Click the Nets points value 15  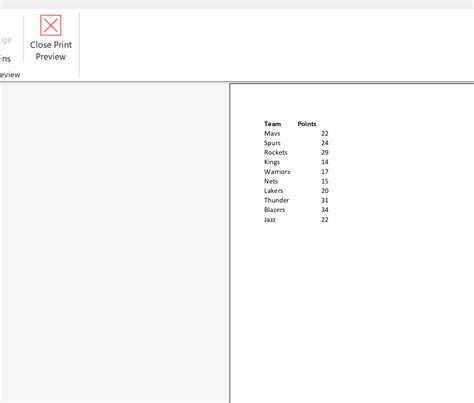pos(325,181)
